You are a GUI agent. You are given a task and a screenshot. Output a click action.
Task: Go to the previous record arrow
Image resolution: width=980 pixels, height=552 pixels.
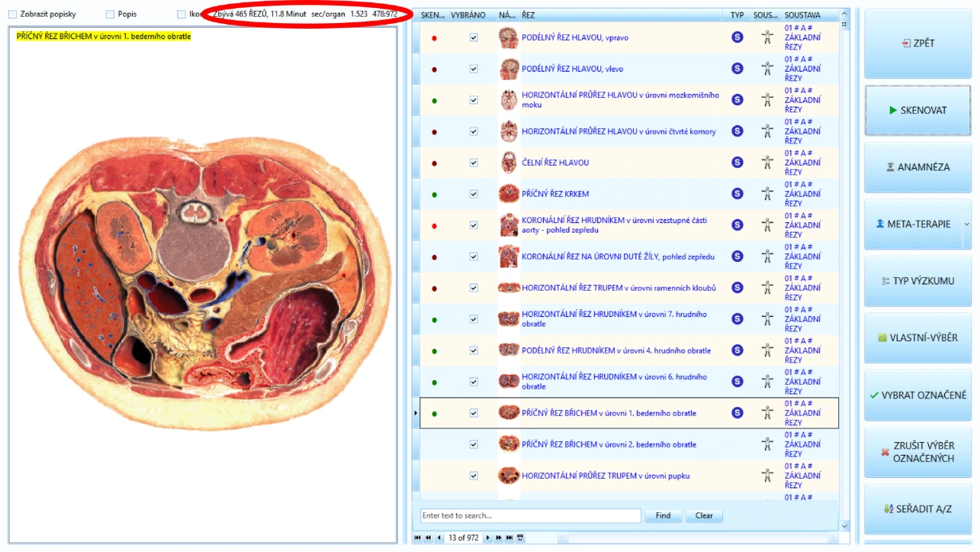click(x=439, y=538)
